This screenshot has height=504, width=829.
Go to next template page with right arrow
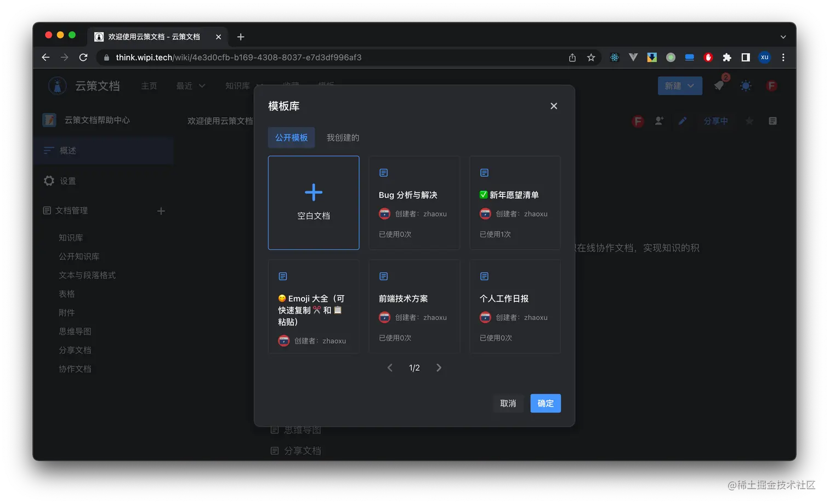pos(439,368)
